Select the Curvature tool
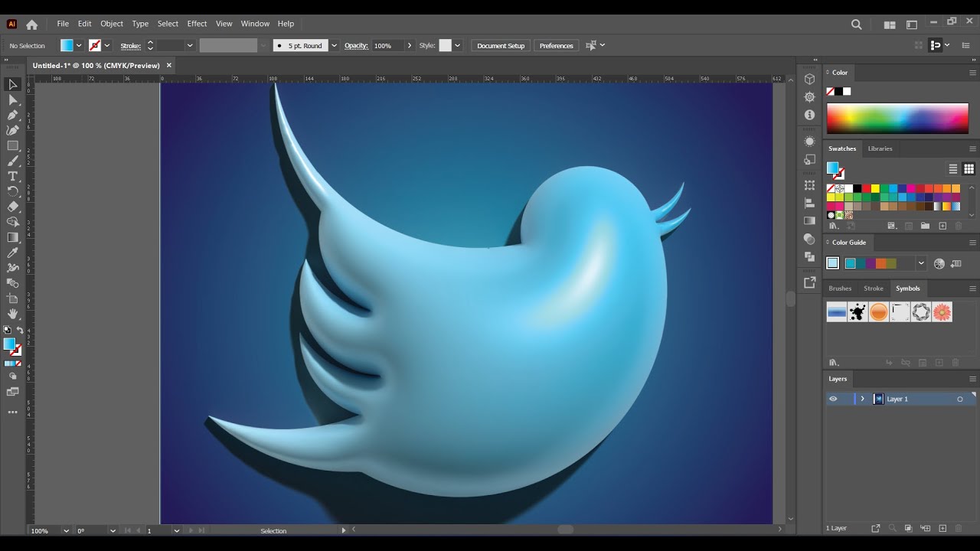 coord(13,130)
